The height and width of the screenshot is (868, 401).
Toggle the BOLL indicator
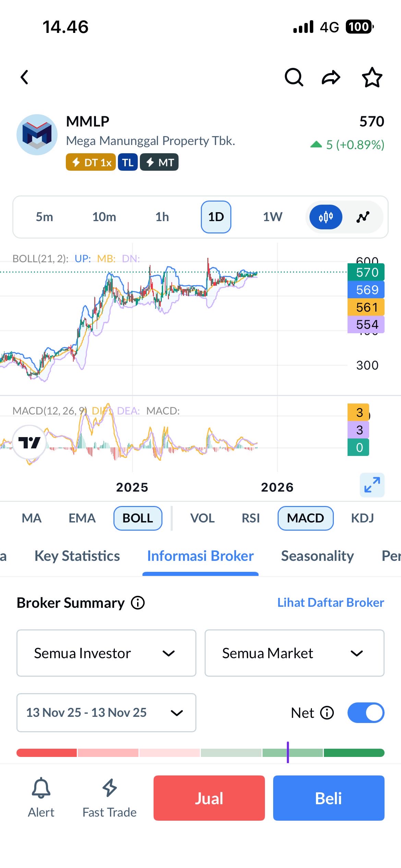click(x=138, y=518)
